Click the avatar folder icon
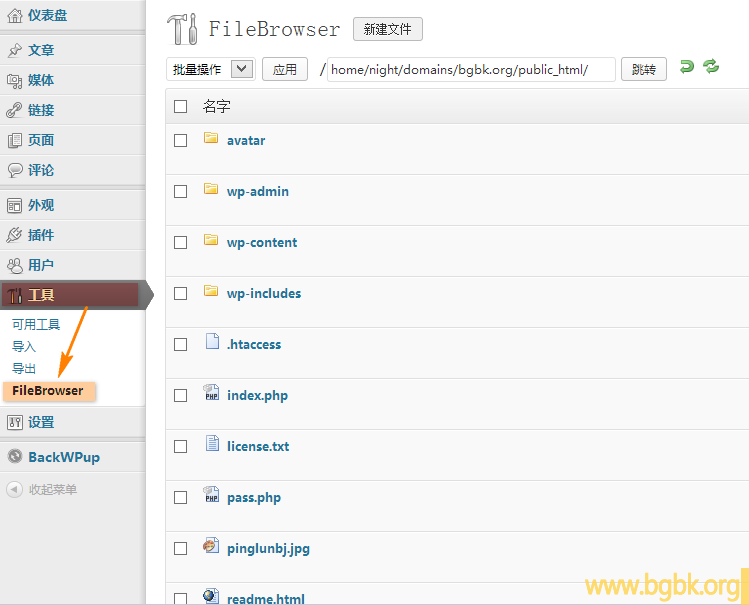The width and height of the screenshot is (749, 605). coord(211,139)
